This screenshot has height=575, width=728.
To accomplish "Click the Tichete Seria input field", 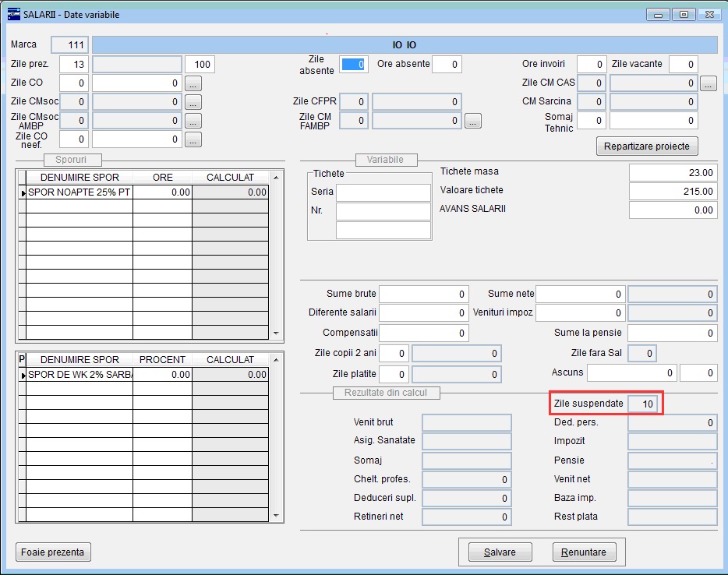I will pos(383,192).
